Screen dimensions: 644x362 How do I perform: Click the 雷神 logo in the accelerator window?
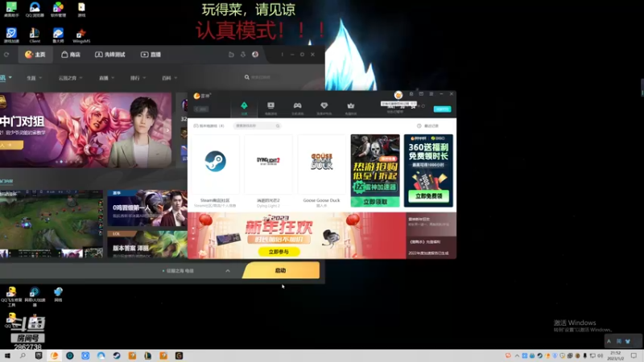[202, 96]
